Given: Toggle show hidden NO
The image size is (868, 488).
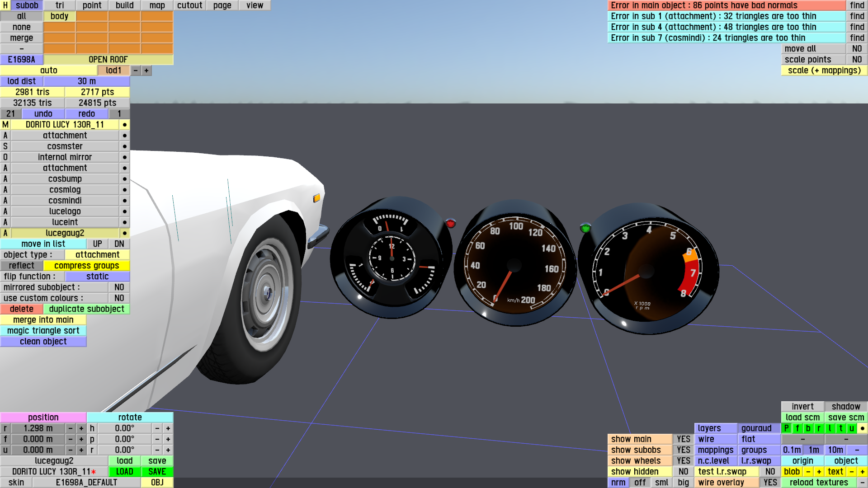Looking at the screenshot, I should [x=683, y=472].
